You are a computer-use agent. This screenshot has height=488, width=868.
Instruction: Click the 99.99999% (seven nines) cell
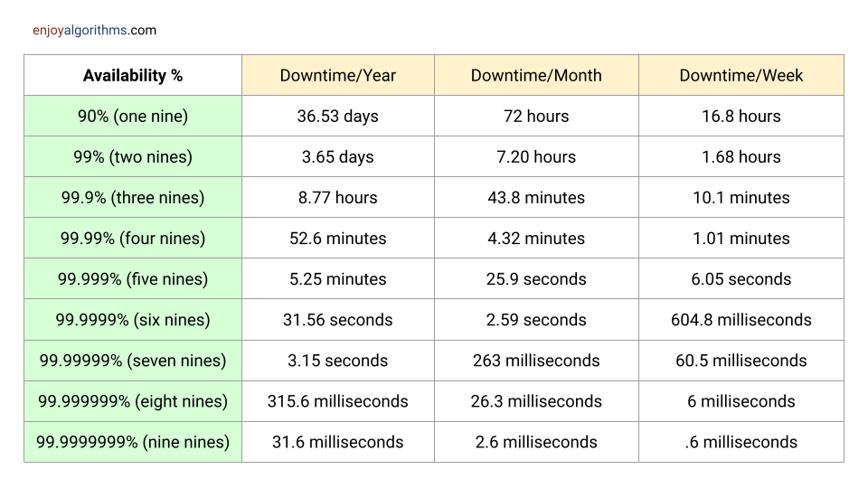click(x=133, y=361)
